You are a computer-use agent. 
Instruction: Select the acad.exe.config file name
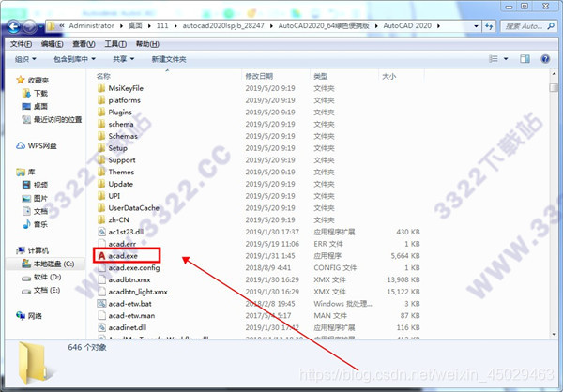[x=134, y=268]
